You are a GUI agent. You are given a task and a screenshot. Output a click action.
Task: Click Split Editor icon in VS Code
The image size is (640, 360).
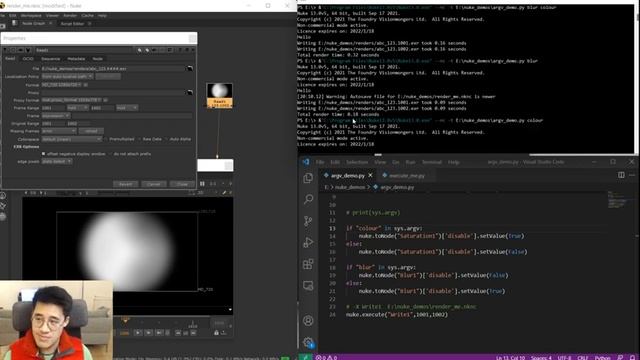click(x=621, y=175)
